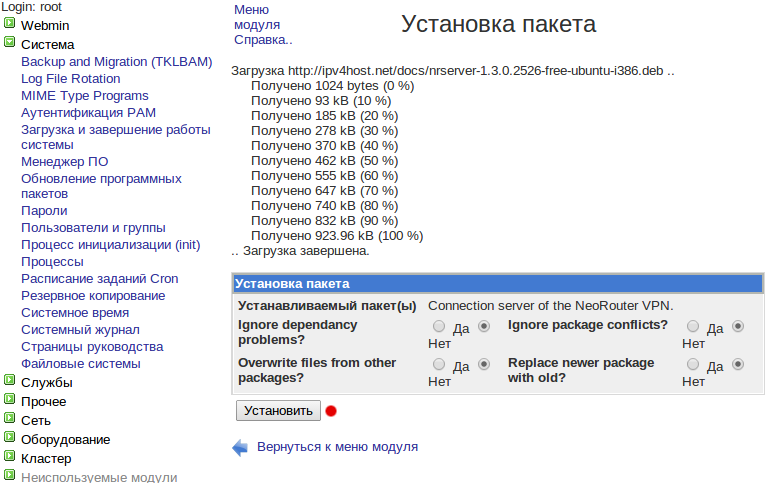Screen dimensions: 768x483
Task: Open Страницы руководства module
Action: click(92, 347)
